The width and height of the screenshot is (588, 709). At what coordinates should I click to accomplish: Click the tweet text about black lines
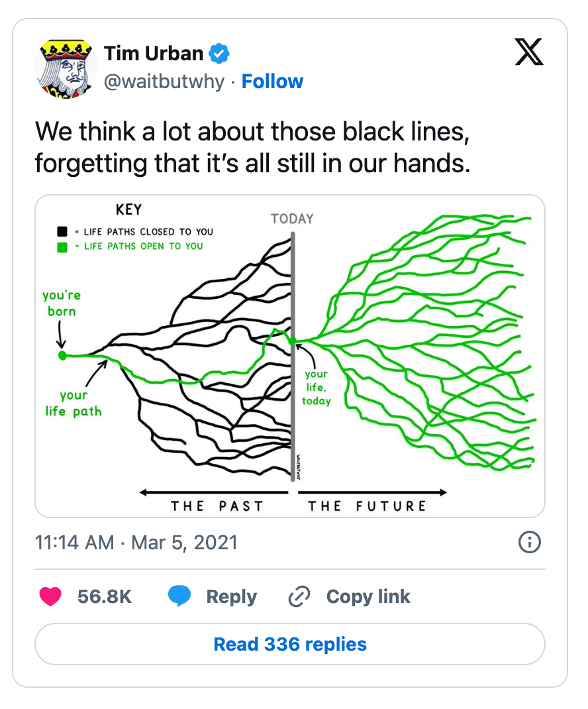click(252, 146)
